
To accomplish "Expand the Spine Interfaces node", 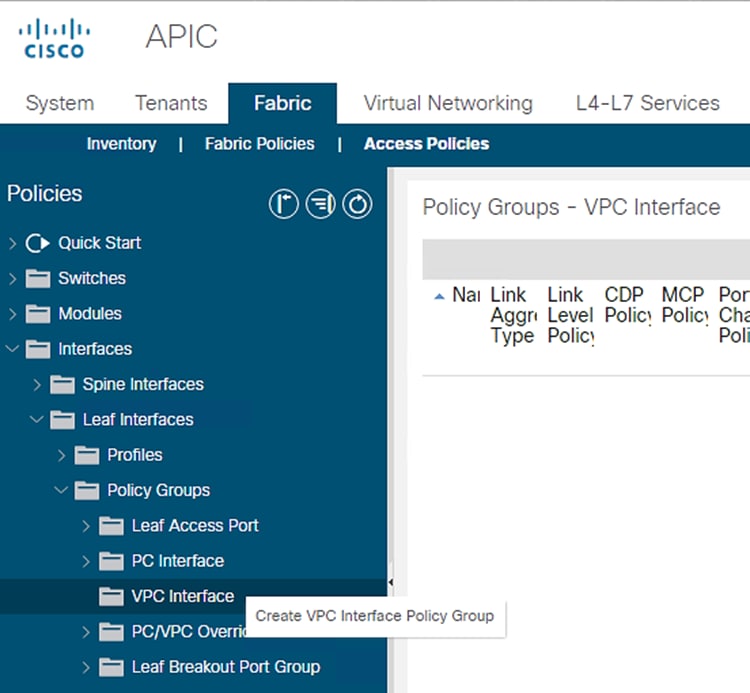I will [37, 384].
